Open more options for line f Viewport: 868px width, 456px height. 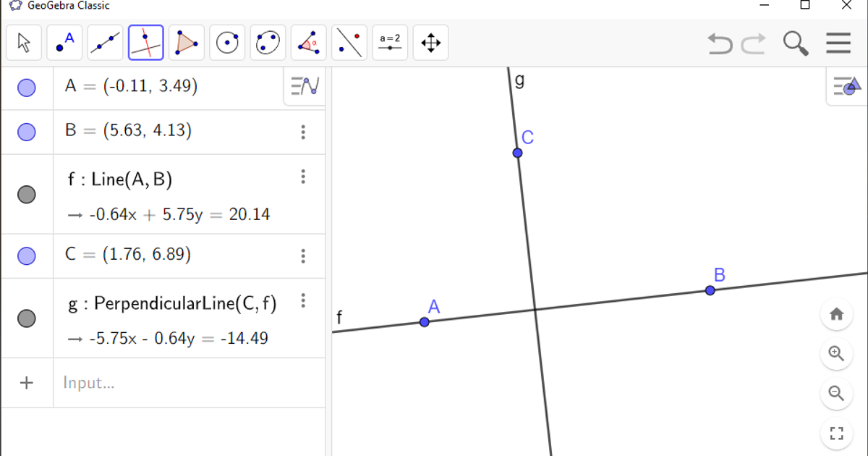point(303,177)
